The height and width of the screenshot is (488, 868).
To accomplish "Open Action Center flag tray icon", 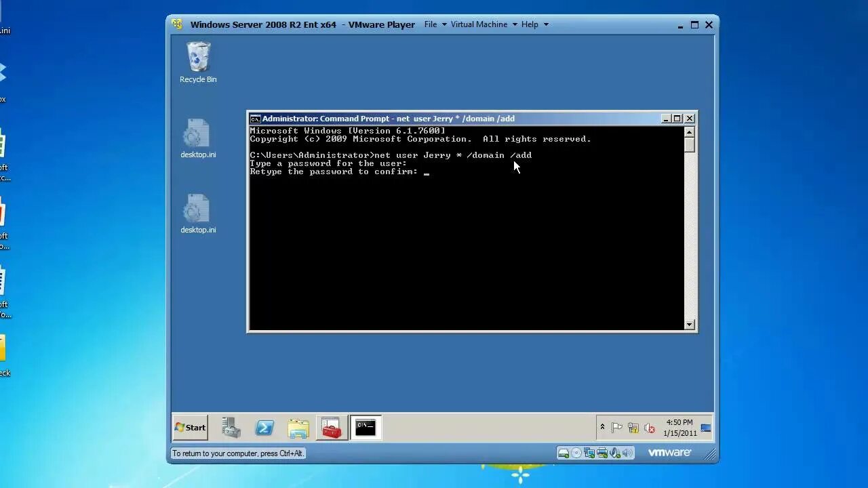I will coord(617,428).
